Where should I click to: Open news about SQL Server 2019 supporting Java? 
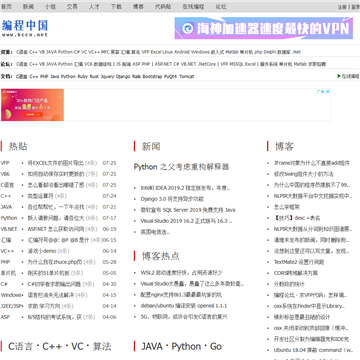pyautogui.click(x=188, y=210)
